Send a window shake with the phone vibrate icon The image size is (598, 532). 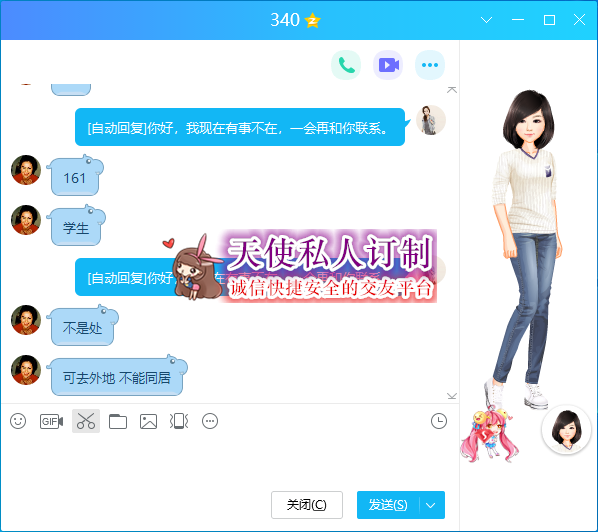pyautogui.click(x=179, y=421)
